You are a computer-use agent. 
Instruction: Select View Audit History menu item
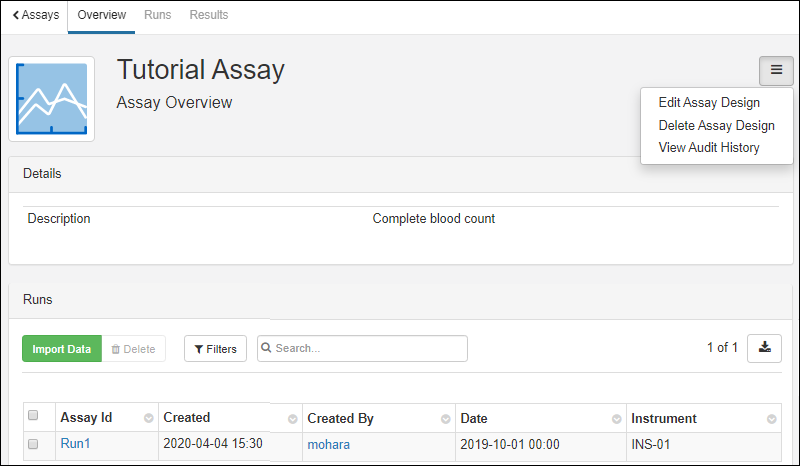click(x=709, y=148)
